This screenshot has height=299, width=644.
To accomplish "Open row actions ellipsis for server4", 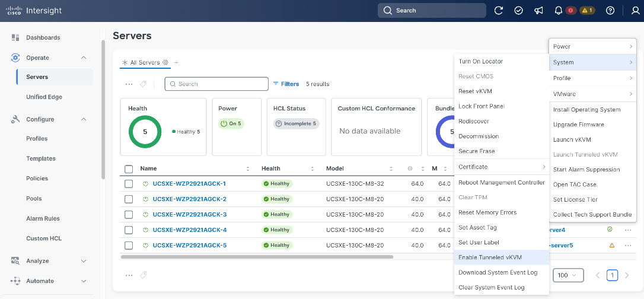I will 628,230.
